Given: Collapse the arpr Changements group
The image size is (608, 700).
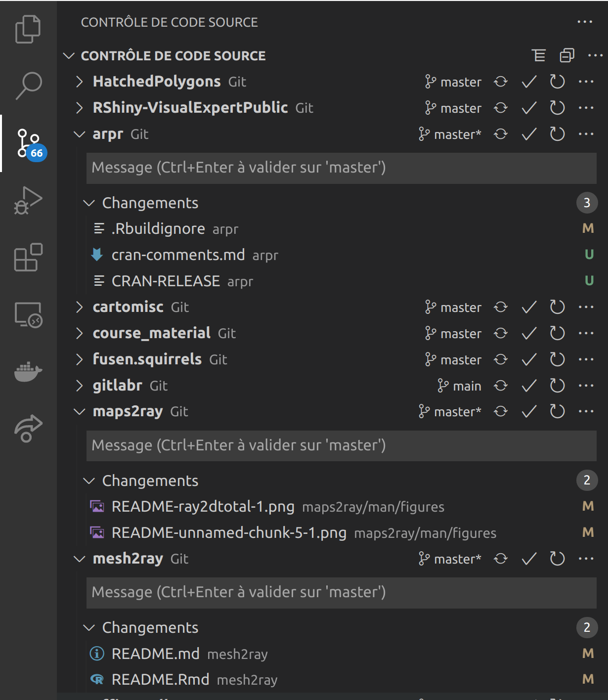Looking at the screenshot, I should pos(89,203).
